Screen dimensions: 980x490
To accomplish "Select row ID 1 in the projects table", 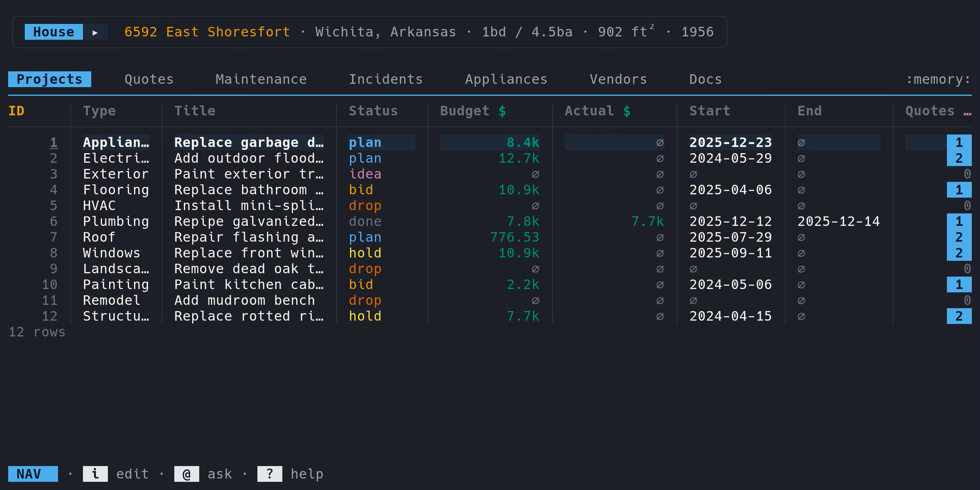I will click(x=53, y=142).
